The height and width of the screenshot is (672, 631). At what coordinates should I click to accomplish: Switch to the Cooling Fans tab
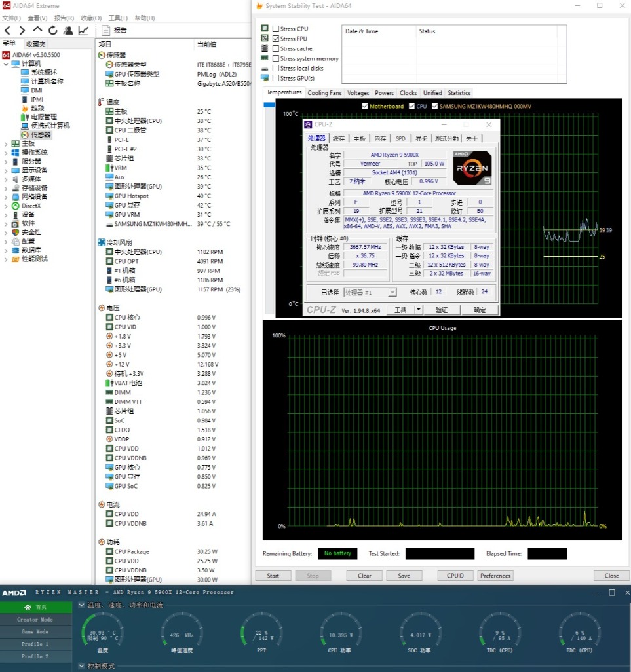coord(324,92)
